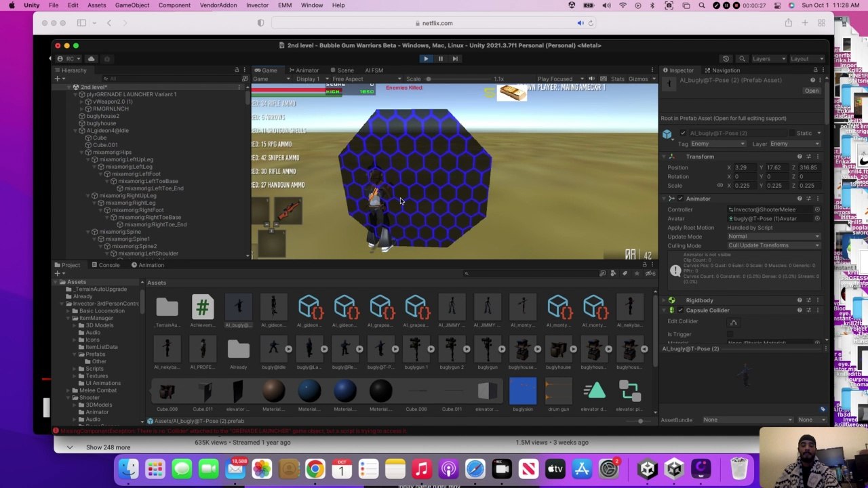Open the Display 1 dropdown
The width and height of the screenshot is (868, 488).
click(311, 79)
